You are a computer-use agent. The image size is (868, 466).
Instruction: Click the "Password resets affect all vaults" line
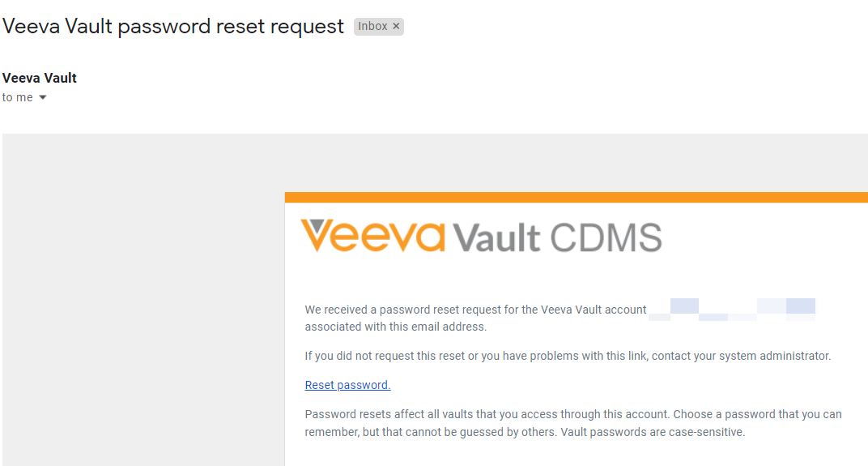tap(486, 414)
